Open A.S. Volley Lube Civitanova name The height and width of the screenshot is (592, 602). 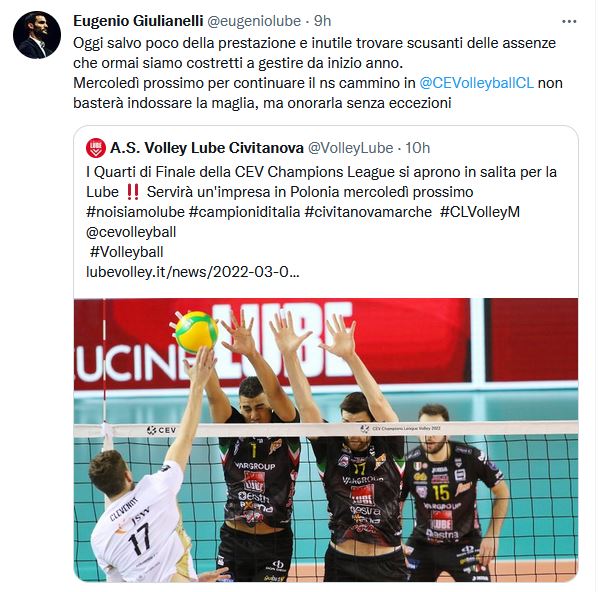coord(207,148)
